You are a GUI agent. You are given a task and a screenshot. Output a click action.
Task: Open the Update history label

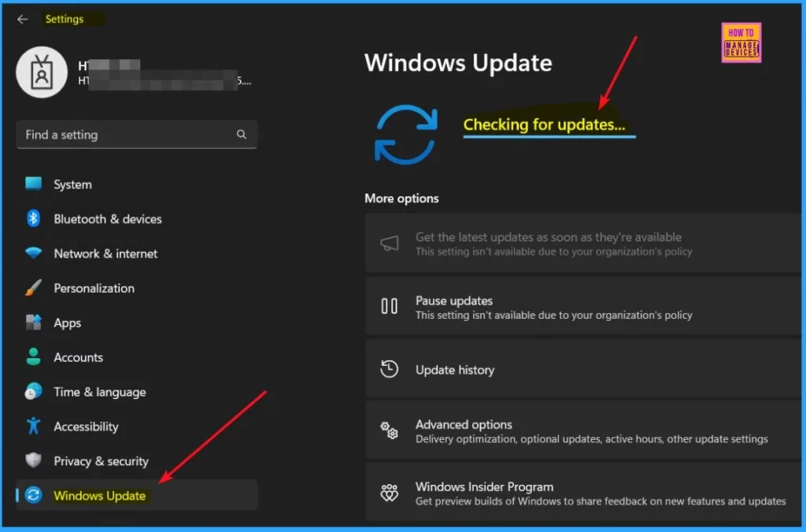click(x=455, y=370)
